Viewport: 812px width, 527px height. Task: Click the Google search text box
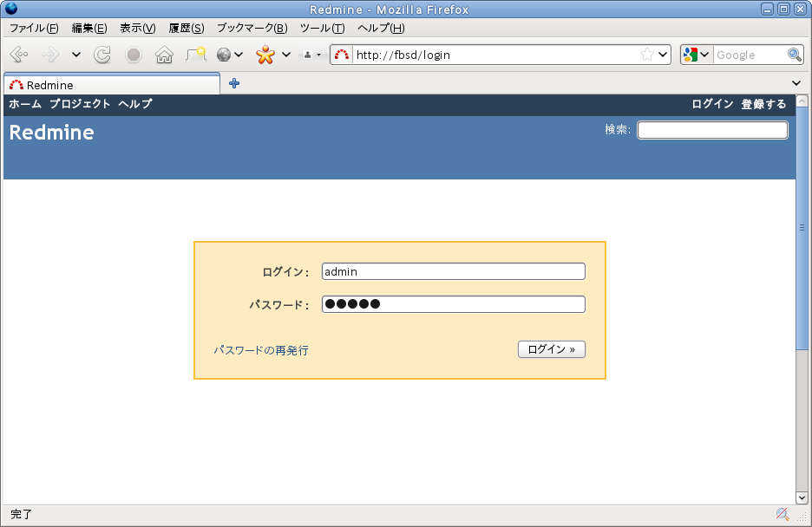[750, 55]
